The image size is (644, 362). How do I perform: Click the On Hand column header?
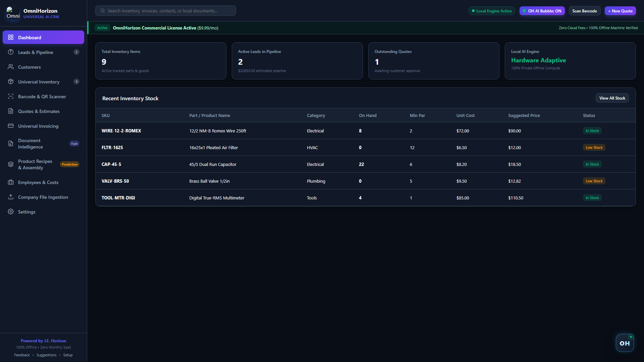click(x=368, y=115)
